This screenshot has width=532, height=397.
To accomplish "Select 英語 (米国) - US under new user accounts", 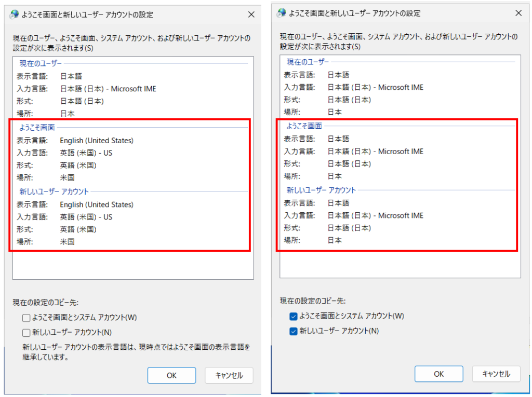I will click(86, 217).
